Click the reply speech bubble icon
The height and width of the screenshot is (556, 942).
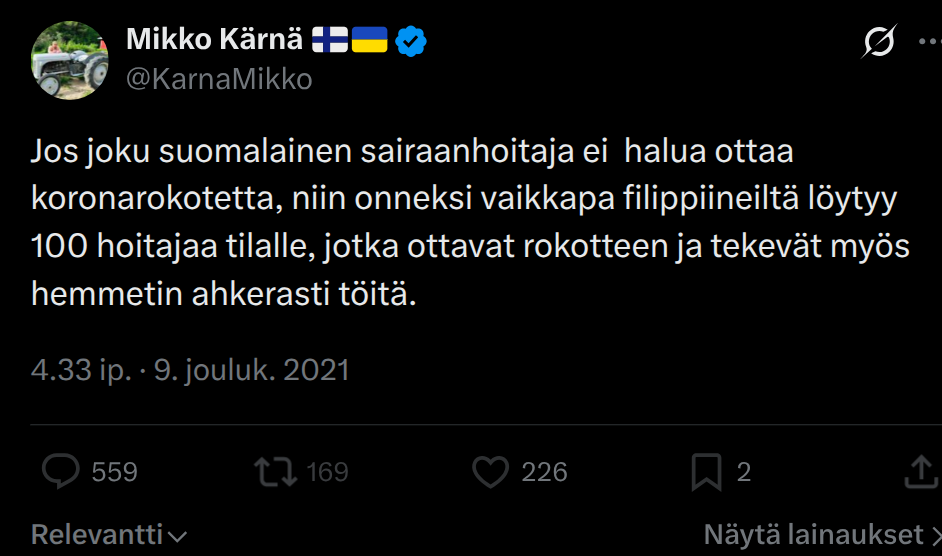pyautogui.click(x=63, y=472)
